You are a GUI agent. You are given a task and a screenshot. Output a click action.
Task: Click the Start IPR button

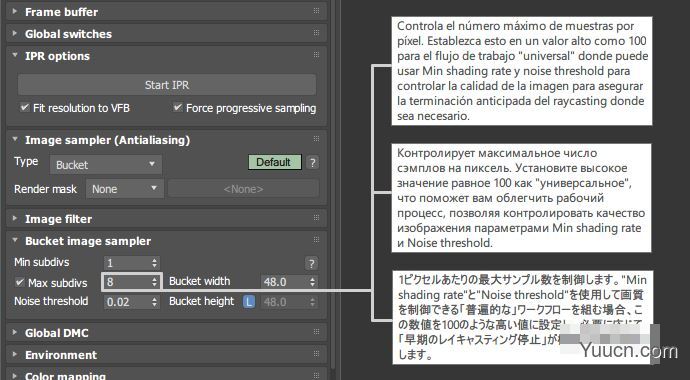point(167,85)
